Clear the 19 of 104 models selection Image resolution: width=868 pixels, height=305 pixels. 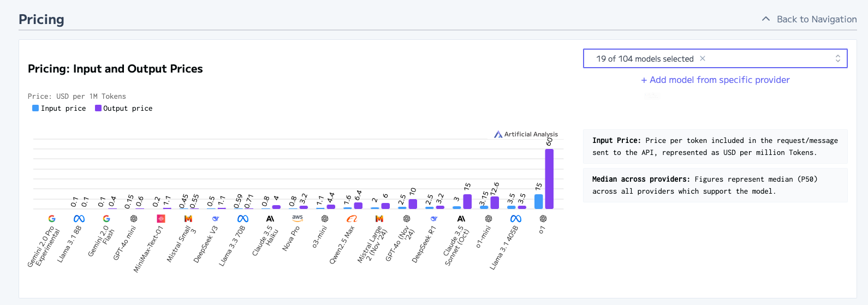pos(703,58)
